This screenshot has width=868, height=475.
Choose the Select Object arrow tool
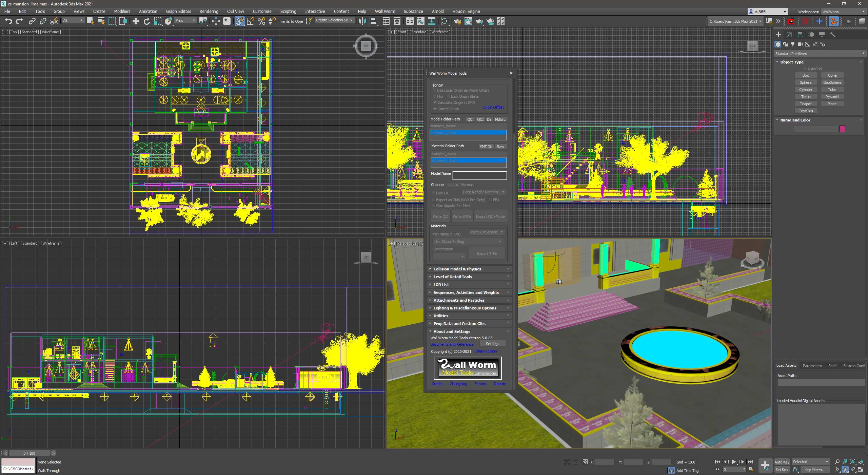click(x=90, y=21)
